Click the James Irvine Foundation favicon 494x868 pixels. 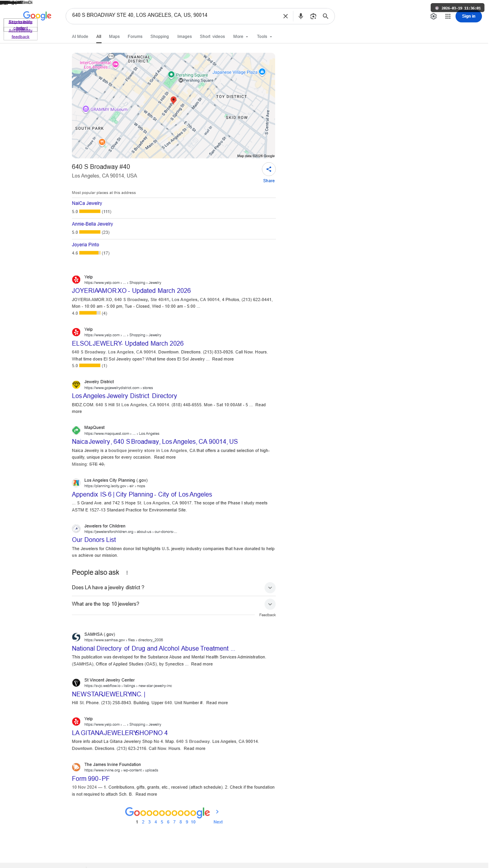pos(76,767)
